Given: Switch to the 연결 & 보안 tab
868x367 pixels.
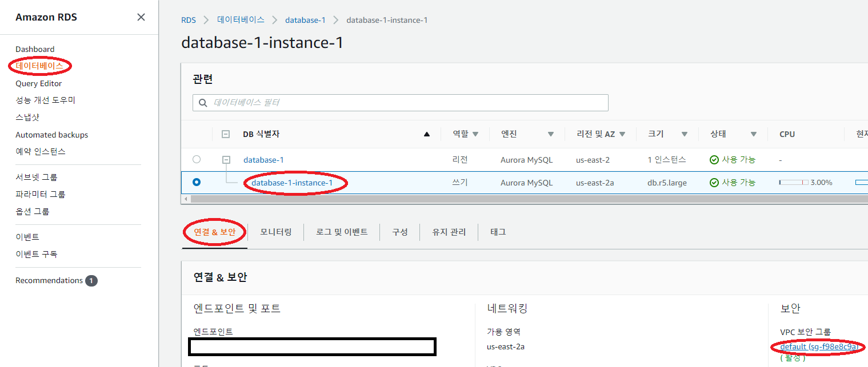Looking at the screenshot, I should [214, 232].
